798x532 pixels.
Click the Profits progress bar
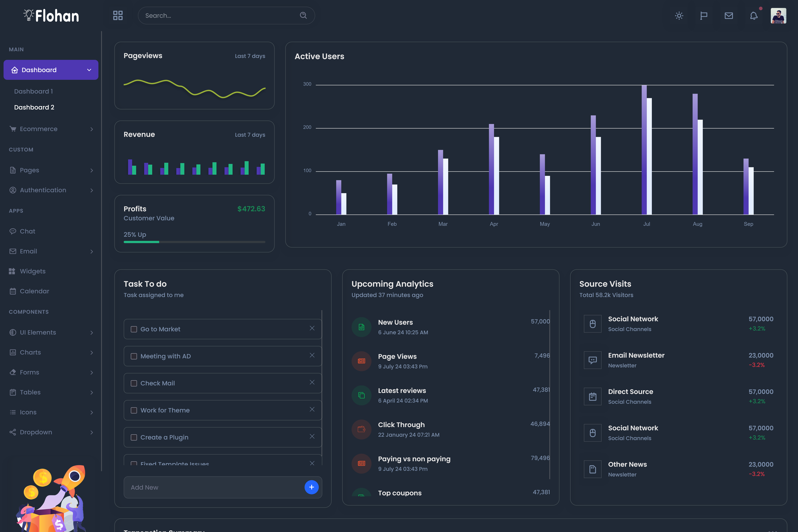194,242
